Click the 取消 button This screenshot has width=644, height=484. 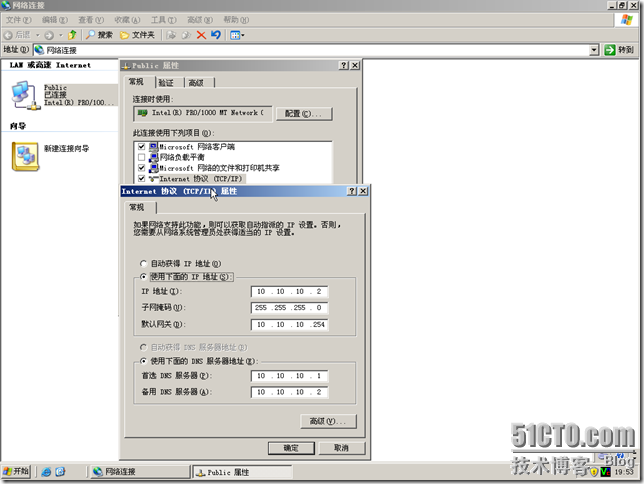342,448
